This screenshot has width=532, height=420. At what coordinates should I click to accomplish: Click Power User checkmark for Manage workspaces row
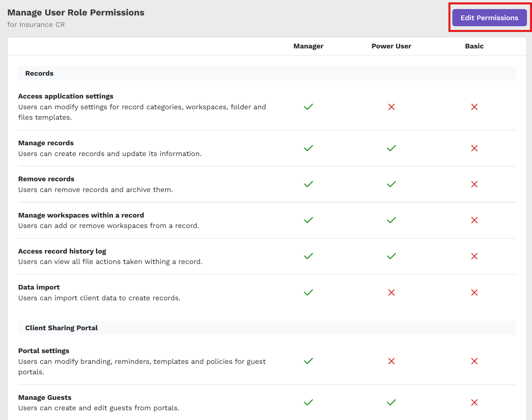click(x=391, y=220)
